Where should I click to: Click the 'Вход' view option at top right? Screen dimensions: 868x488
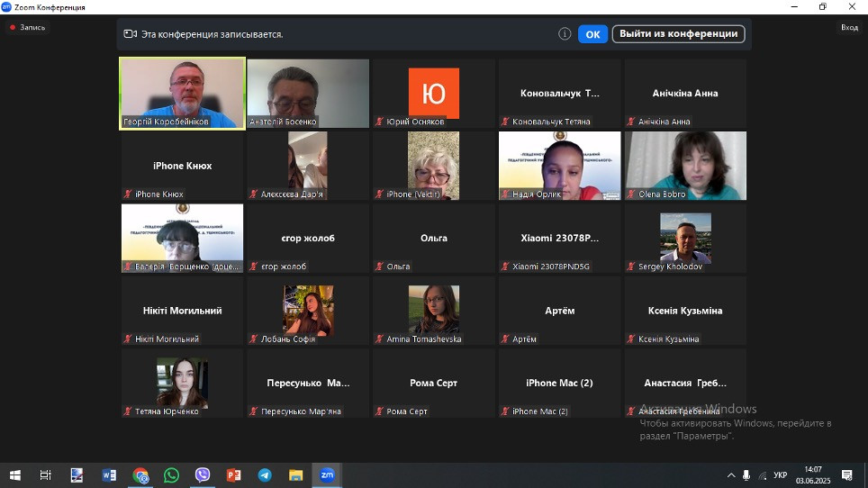pyautogui.click(x=849, y=28)
